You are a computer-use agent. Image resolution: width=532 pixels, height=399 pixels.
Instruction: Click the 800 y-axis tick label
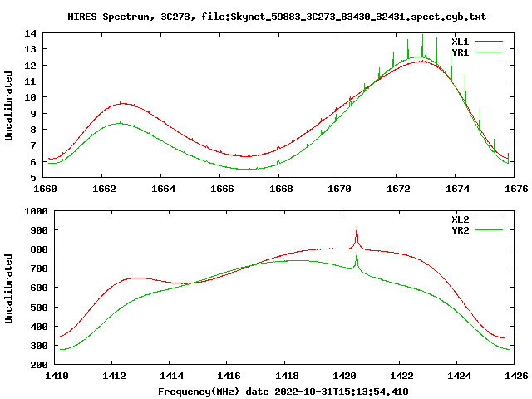[39, 249]
